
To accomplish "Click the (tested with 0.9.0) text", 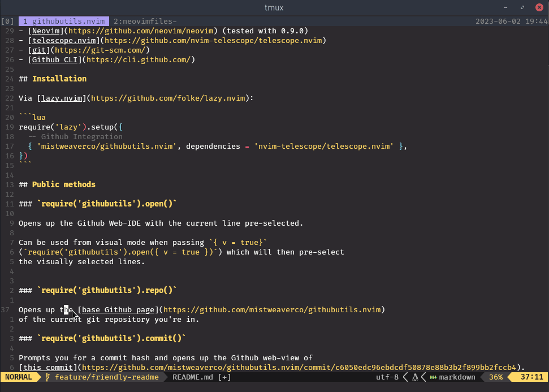I will pyautogui.click(x=265, y=31).
